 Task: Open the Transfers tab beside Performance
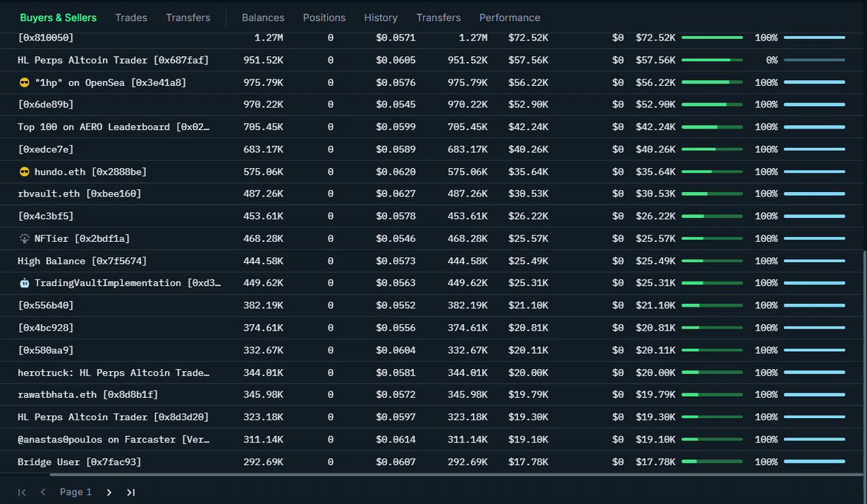coord(439,17)
